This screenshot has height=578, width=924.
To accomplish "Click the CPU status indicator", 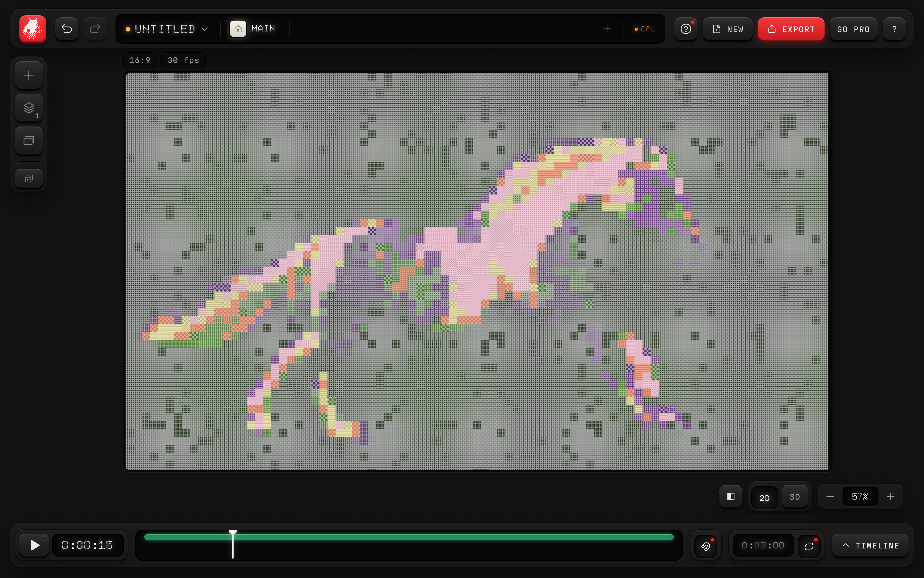I will pos(645,29).
